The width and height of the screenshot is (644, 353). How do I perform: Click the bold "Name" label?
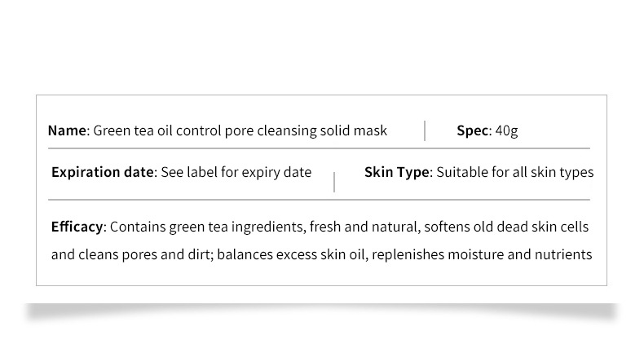(66, 130)
